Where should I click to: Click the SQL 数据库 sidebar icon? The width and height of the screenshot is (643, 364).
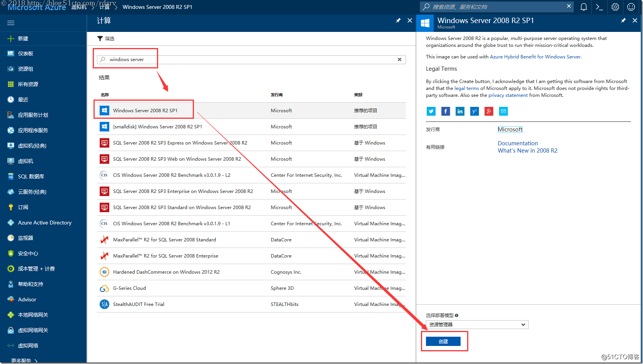click(x=11, y=176)
